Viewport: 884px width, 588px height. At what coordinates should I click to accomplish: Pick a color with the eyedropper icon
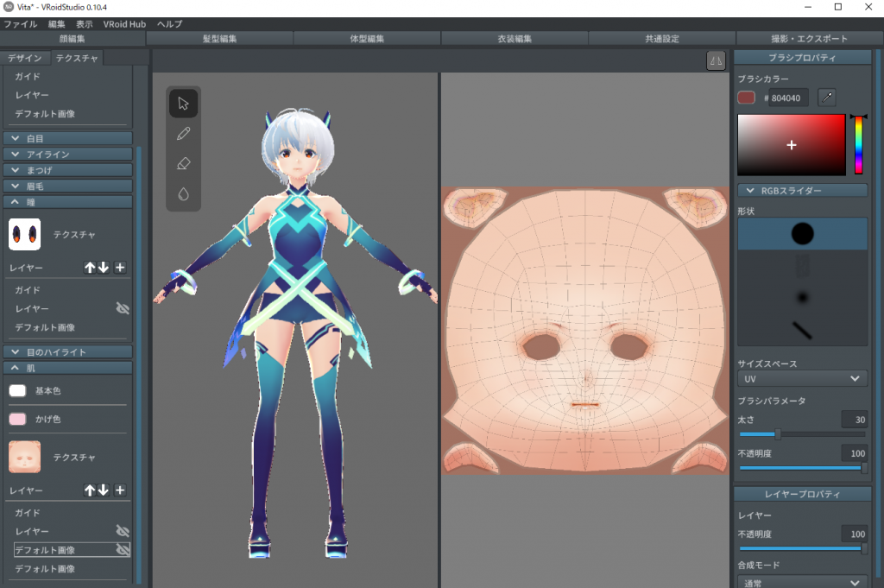pyautogui.click(x=827, y=98)
